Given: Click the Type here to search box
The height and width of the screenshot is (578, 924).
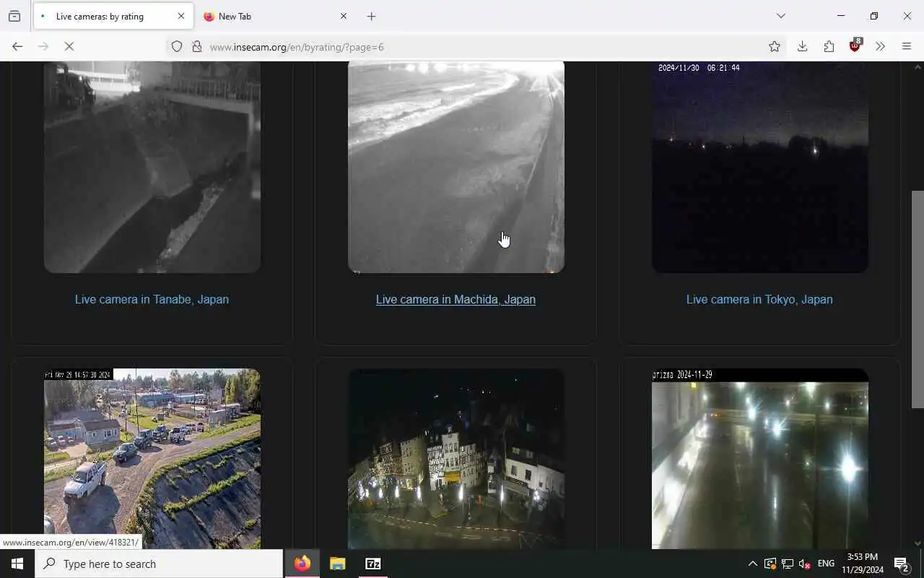Looking at the screenshot, I should point(159,564).
